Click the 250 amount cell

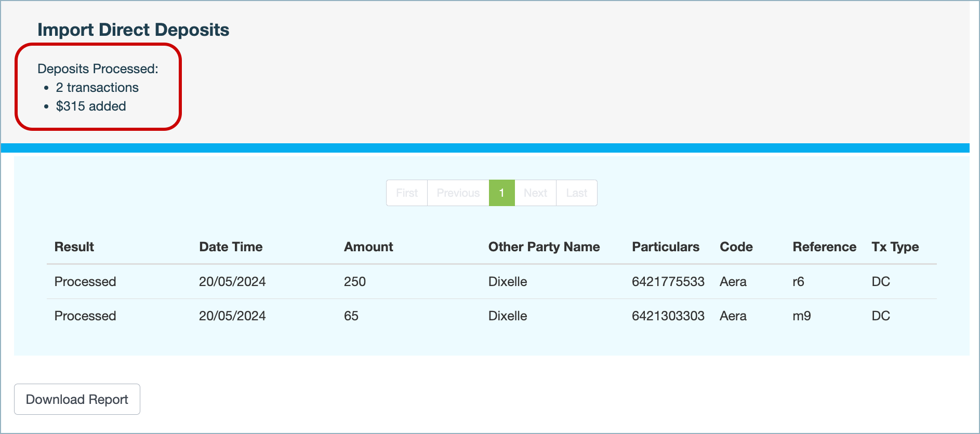(355, 282)
